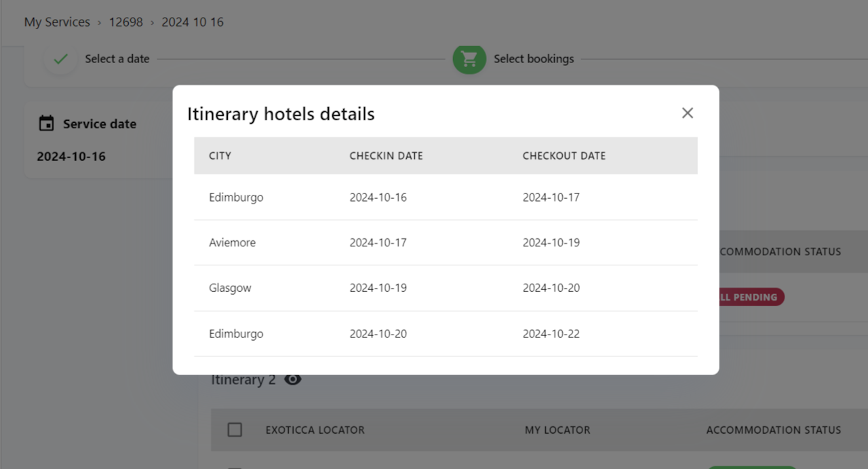Click the EXOTICCA LOCATOR column header
The height and width of the screenshot is (469, 868).
(x=315, y=430)
